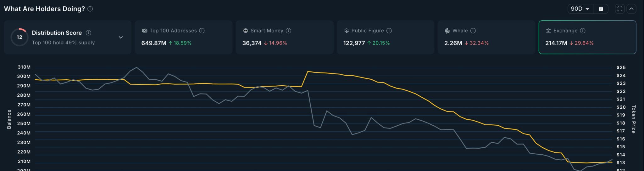Screen dimensions: 644x171
Task: Select the Smart Money card
Action: pos(285,37)
